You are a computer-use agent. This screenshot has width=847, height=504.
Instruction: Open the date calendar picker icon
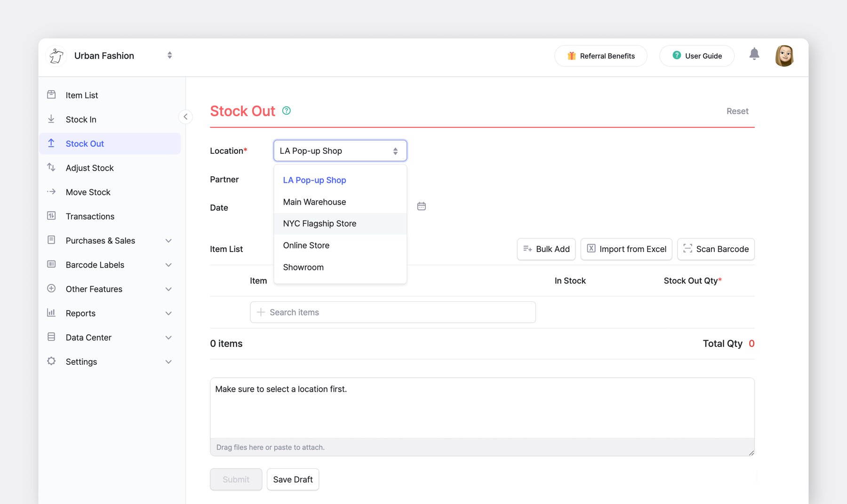pyautogui.click(x=421, y=206)
